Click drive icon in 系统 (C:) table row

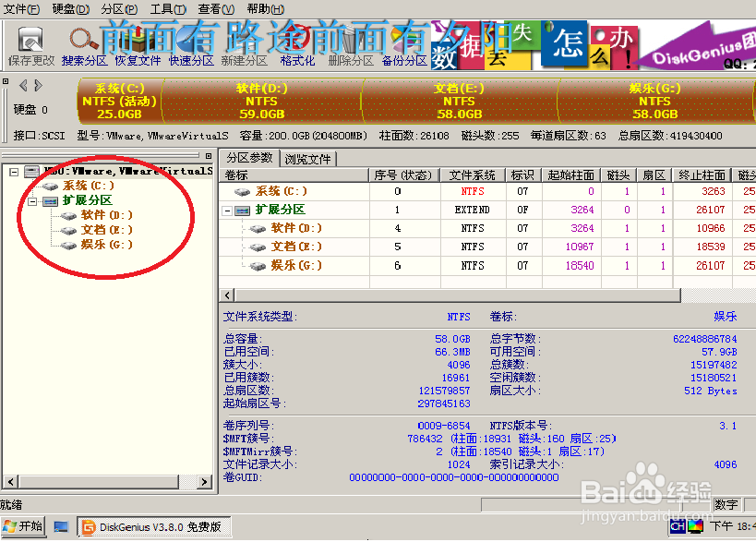[x=242, y=192]
